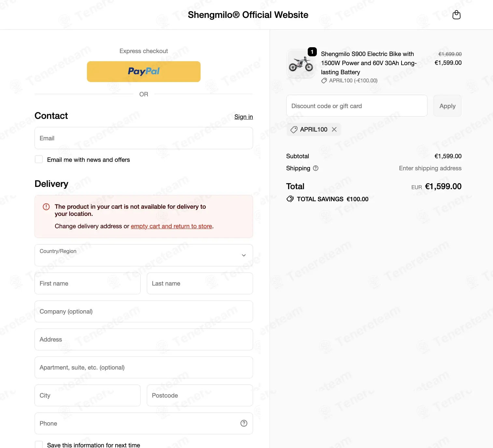
Task: Enable Email me with news and offers
Action: tap(39, 159)
